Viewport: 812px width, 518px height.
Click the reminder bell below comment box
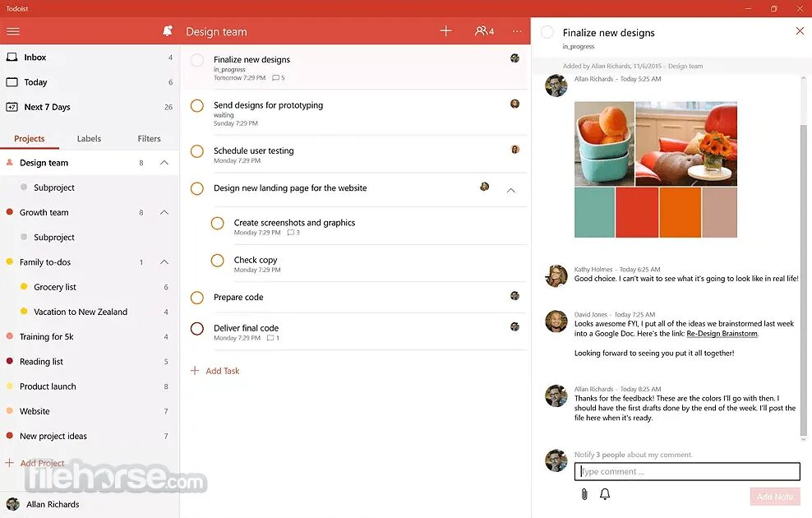(x=604, y=494)
